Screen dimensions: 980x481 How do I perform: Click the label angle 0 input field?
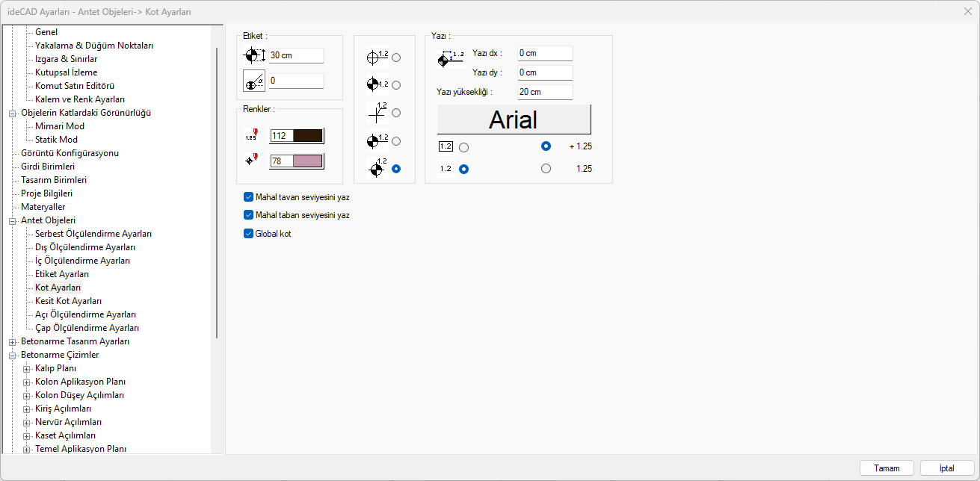click(296, 81)
